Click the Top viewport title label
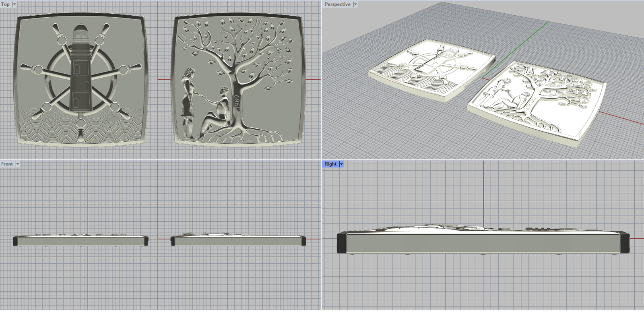644x314 pixels. (x=6, y=4)
